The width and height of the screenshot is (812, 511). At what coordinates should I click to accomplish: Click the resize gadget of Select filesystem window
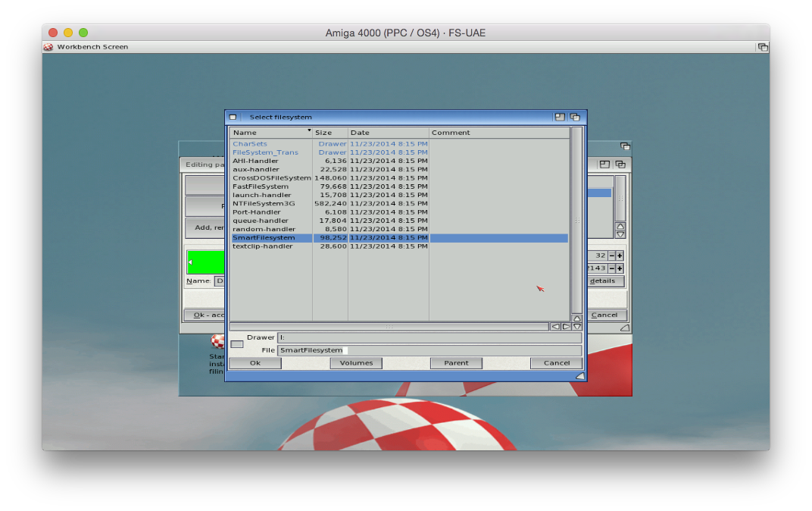click(580, 376)
